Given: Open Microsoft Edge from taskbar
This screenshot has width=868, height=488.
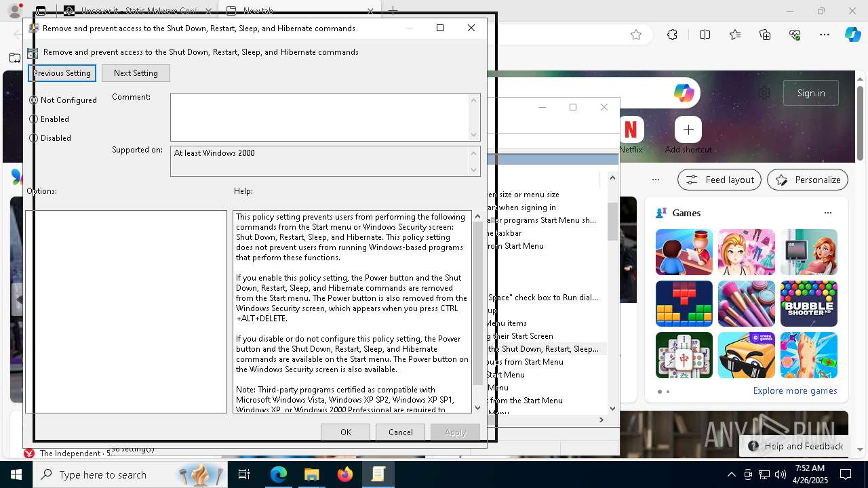Looking at the screenshot, I should click(x=279, y=474).
